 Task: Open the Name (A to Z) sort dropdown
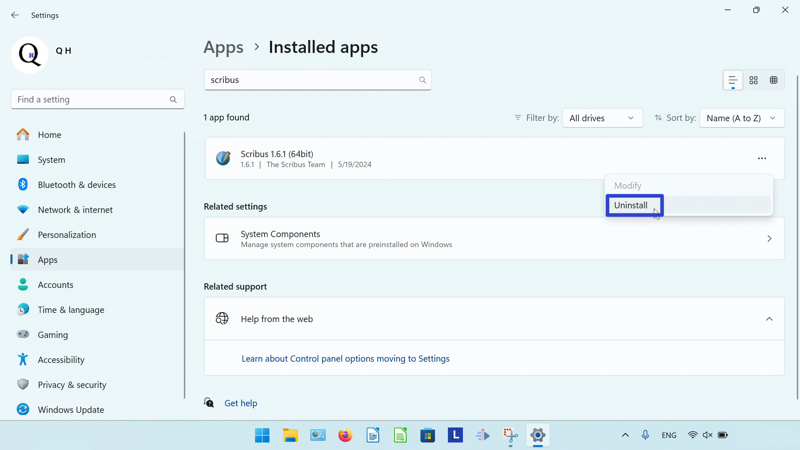pos(742,118)
